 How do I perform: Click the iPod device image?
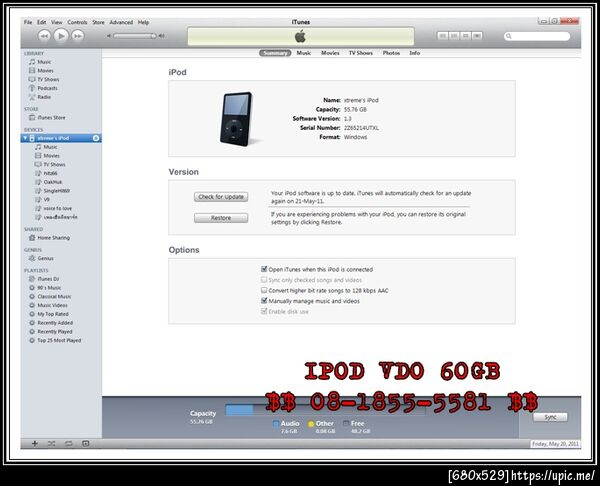236,119
